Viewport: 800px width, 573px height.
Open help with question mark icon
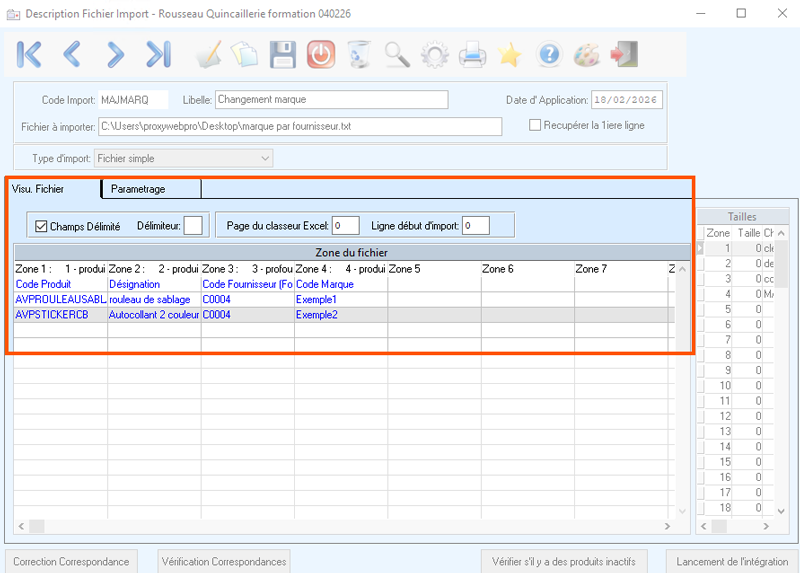coord(549,54)
